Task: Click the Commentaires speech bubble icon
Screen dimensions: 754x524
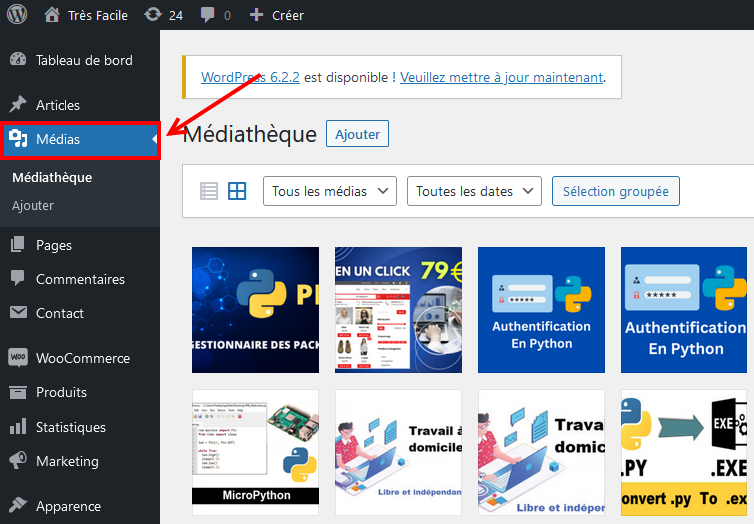Action: point(18,278)
